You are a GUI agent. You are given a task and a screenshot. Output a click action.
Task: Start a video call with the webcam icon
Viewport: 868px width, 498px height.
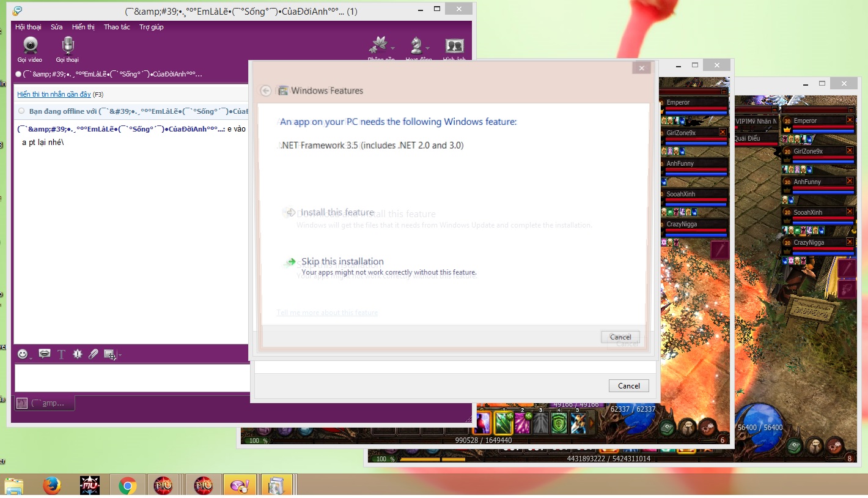click(x=30, y=46)
